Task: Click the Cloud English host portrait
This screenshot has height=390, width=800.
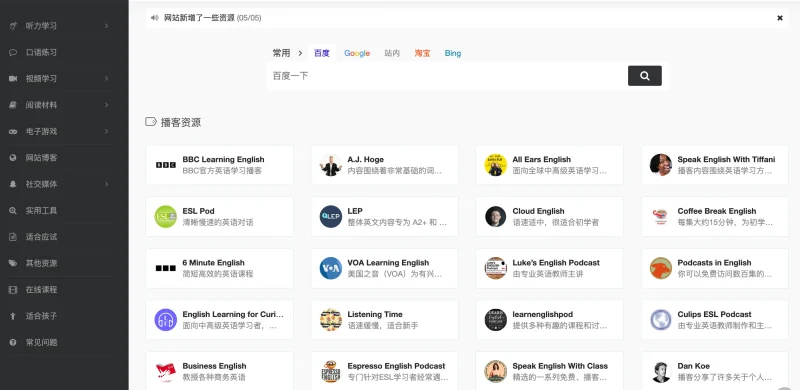Action: (495, 216)
